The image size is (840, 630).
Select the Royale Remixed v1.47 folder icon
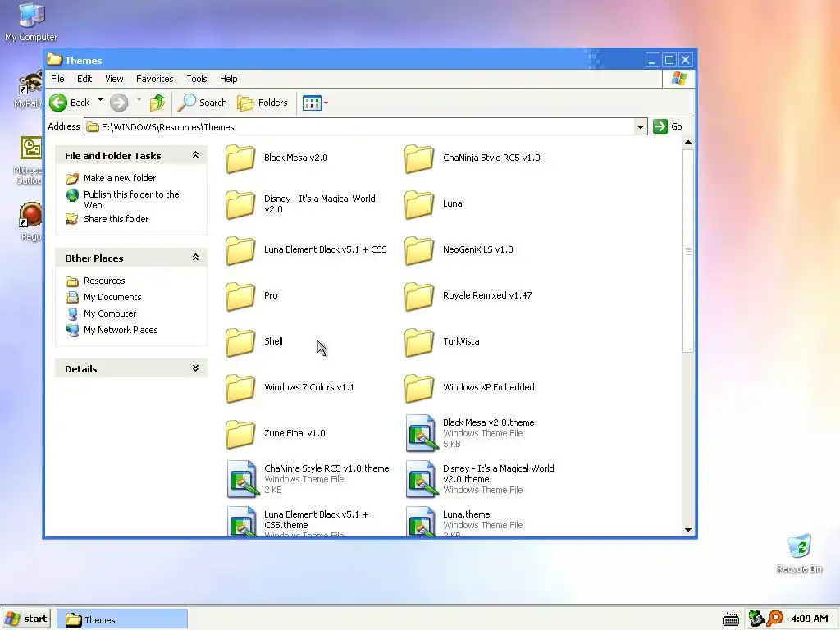419,296
